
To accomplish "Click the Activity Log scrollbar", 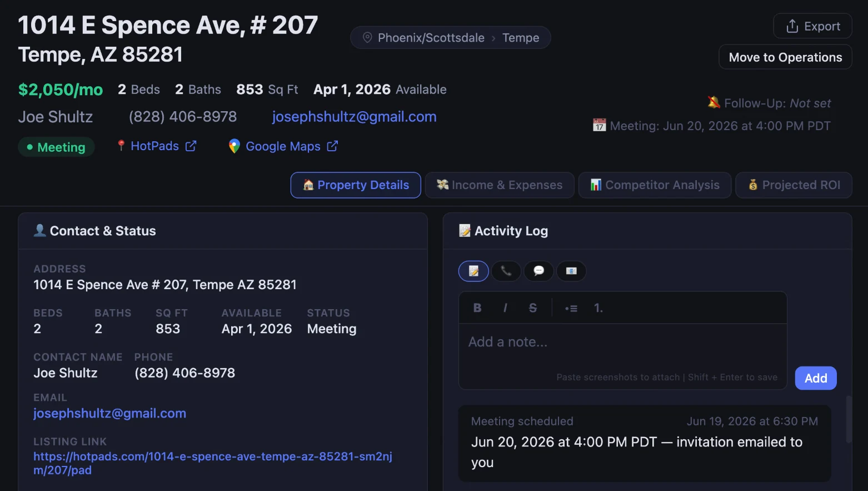I will (x=849, y=419).
